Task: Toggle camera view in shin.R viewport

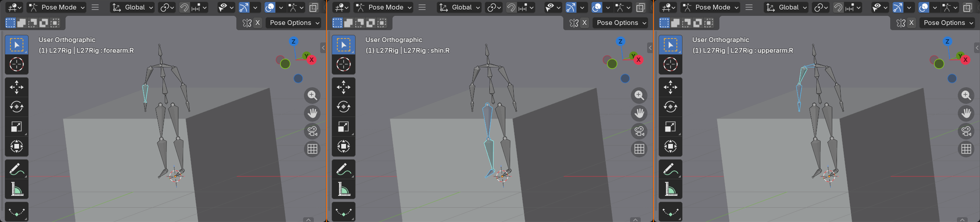Action: coord(639,131)
